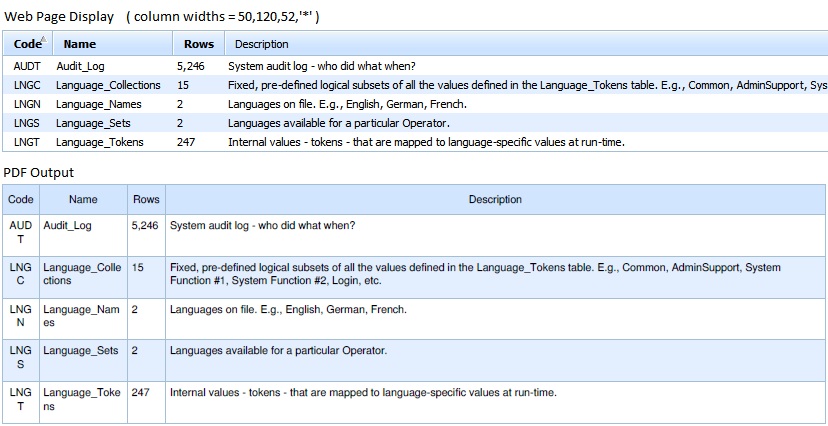Click the PDF Output Description header cell
The width and height of the screenshot is (828, 426).
tap(495, 199)
